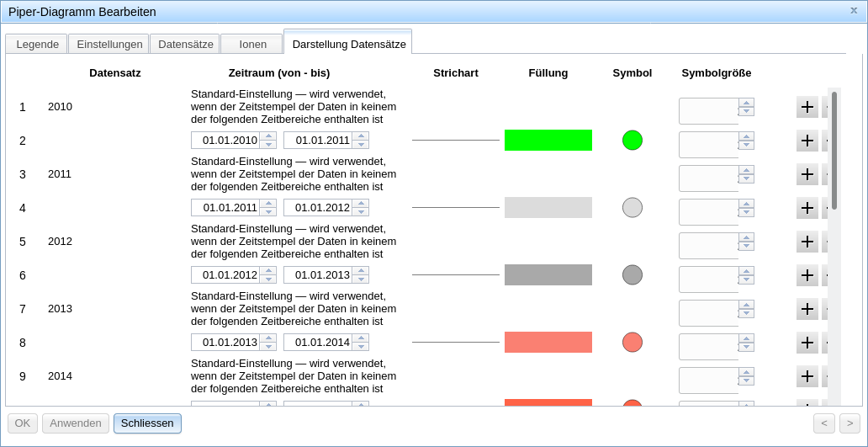
Task: Decrease the 01.01.2013 end date in row 6
Action: click(x=360, y=279)
